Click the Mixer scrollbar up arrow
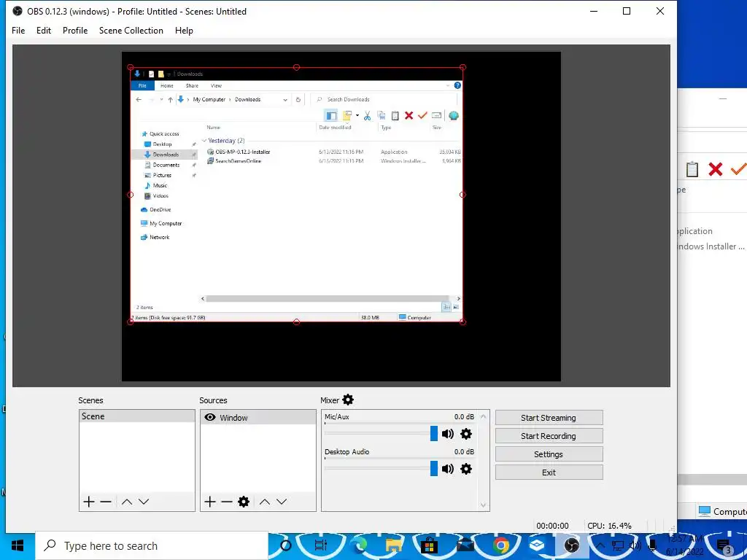The width and height of the screenshot is (747, 560). pyautogui.click(x=484, y=416)
